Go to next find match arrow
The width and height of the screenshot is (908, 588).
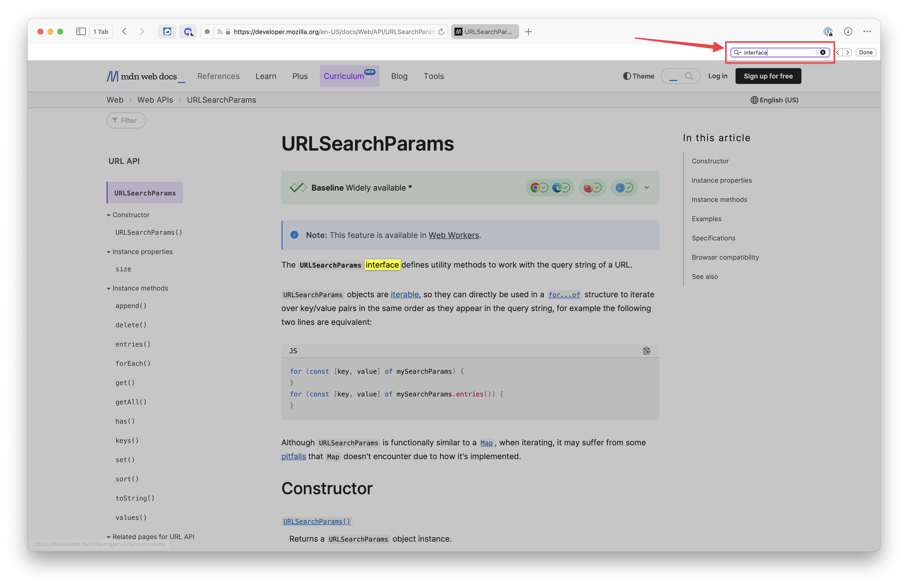tap(847, 53)
